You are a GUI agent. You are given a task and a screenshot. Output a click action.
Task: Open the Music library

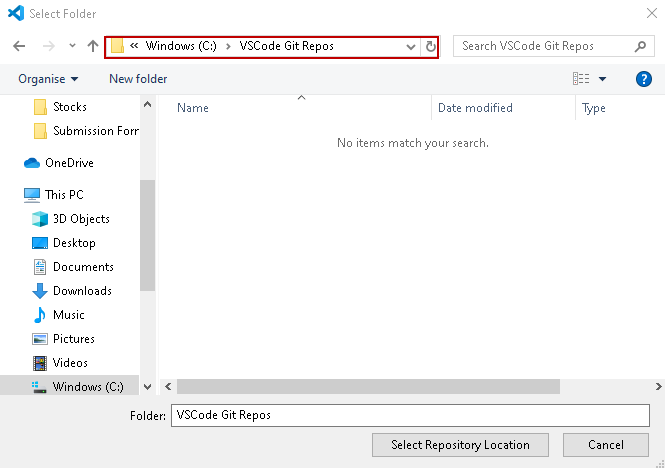point(68,315)
